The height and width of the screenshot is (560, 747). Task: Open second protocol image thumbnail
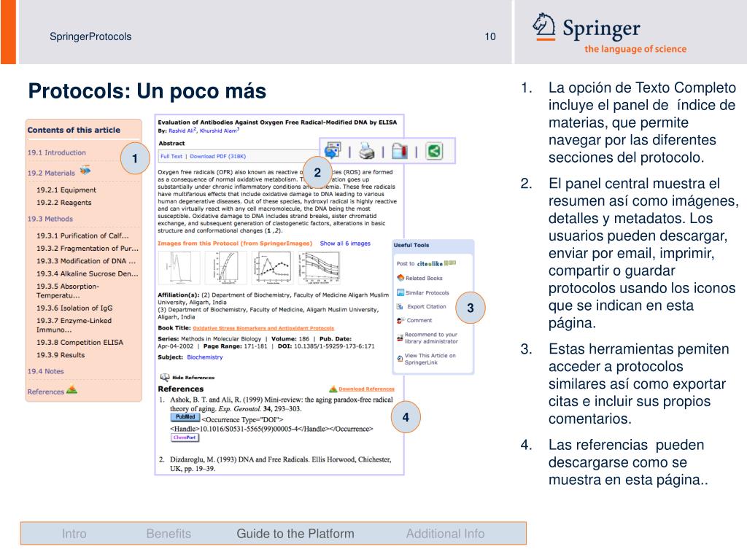225,267
